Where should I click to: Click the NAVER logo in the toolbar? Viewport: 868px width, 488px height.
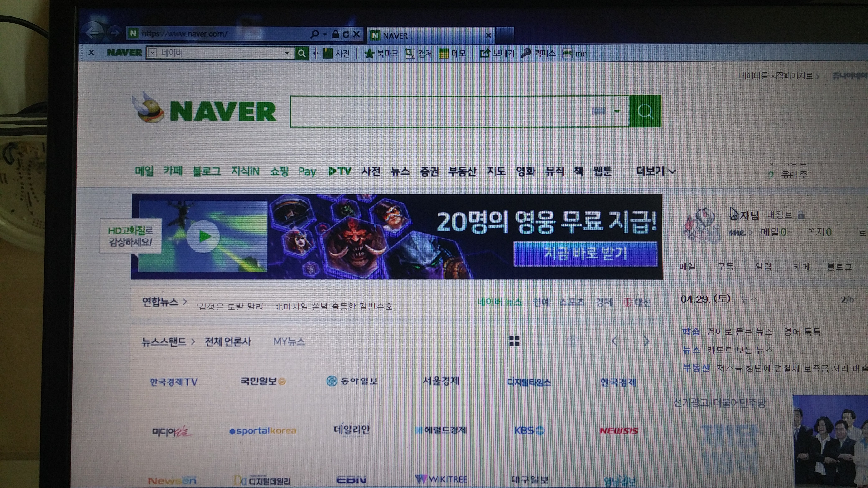click(124, 53)
